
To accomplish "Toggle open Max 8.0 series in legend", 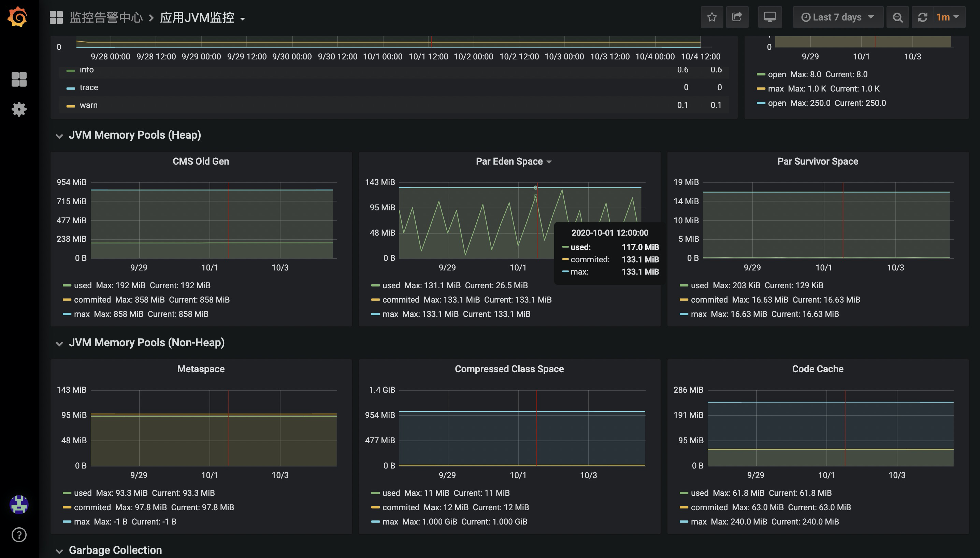I will click(777, 74).
